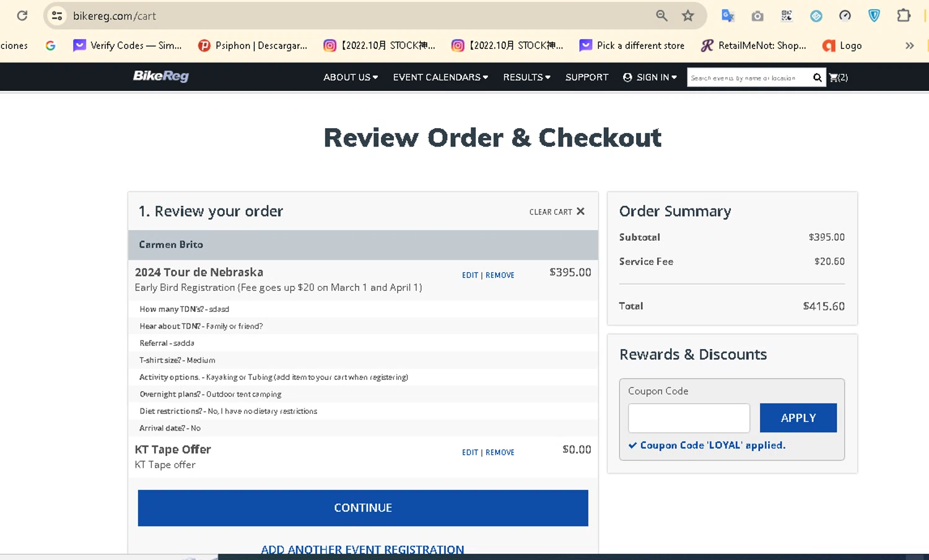Go to the BikeReg home logo
This screenshot has width=929, height=560.
pos(161,76)
